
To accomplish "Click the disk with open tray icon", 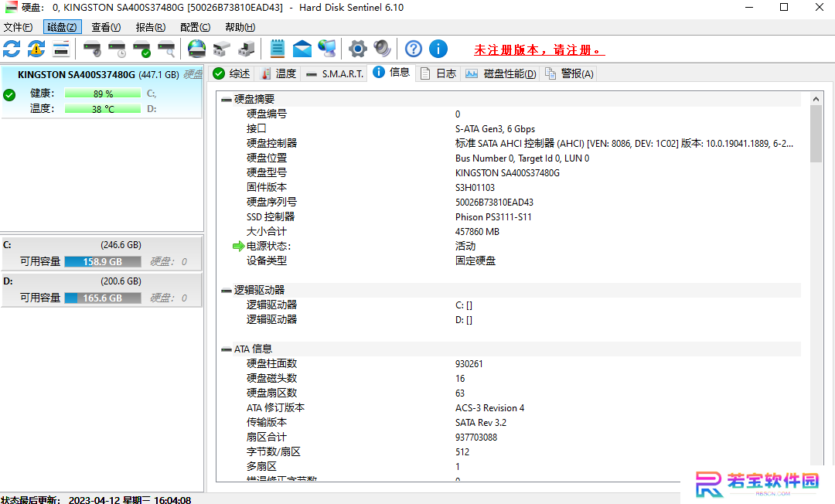I will (x=222, y=49).
